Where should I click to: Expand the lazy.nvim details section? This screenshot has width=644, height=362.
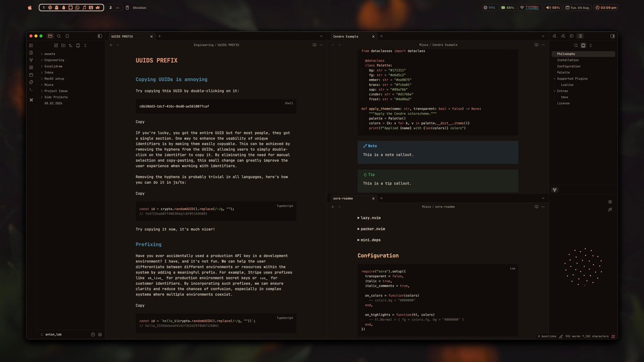[368, 218]
